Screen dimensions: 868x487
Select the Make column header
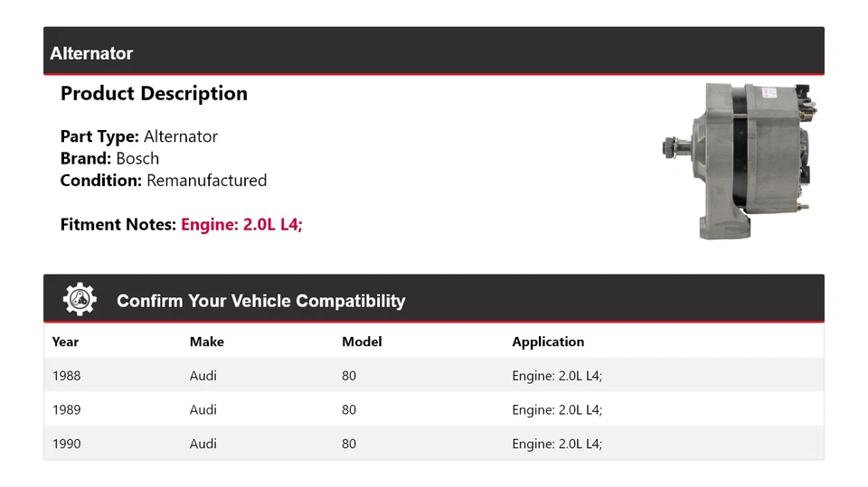point(206,342)
